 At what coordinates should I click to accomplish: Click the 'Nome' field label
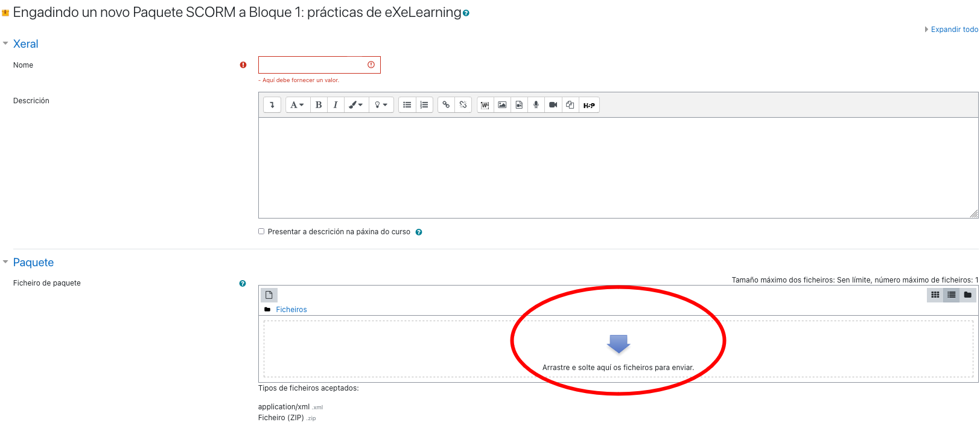point(23,65)
